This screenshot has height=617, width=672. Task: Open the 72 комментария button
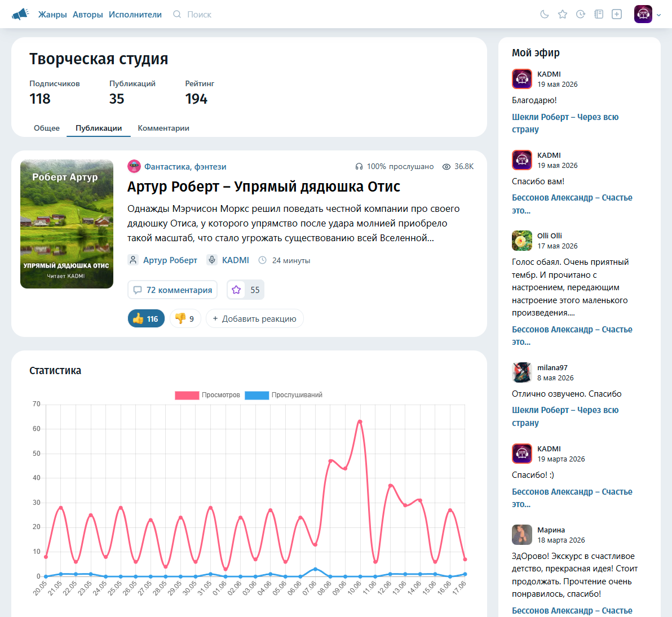point(173,290)
